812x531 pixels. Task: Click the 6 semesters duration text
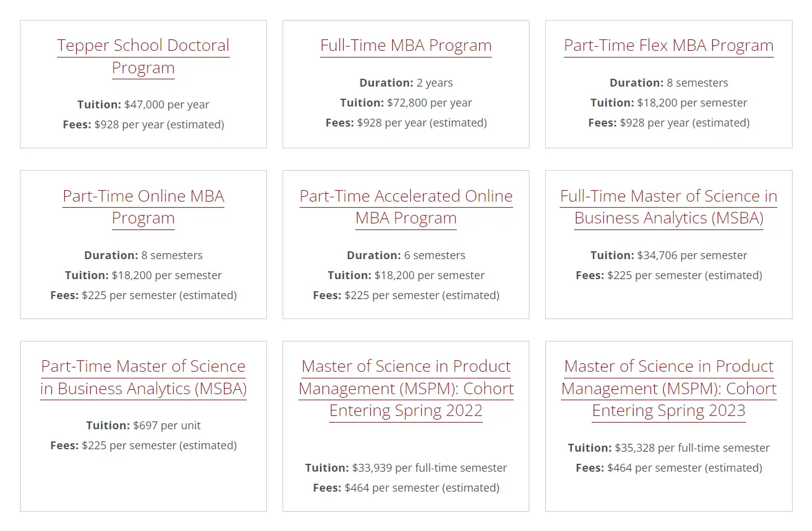tap(434, 255)
